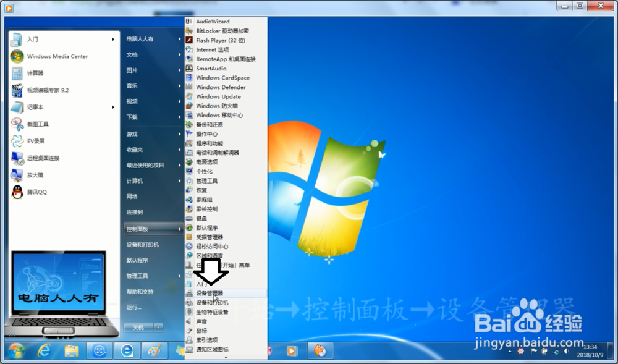
Task: Open Paint palette icon on taskbar
Action: (154, 350)
